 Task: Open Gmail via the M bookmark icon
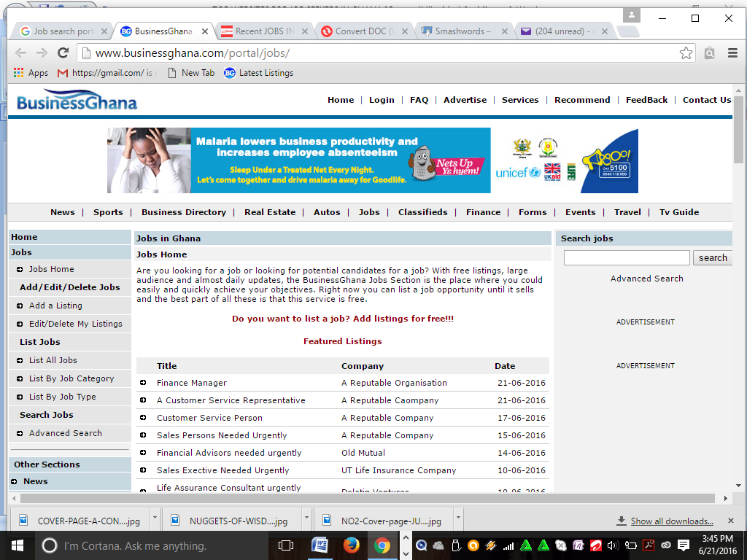pos(63,73)
